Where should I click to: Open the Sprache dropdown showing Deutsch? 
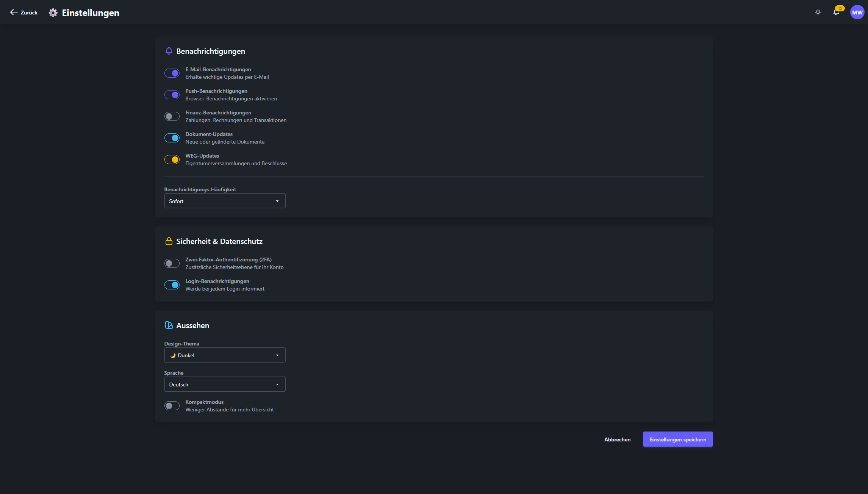point(225,385)
